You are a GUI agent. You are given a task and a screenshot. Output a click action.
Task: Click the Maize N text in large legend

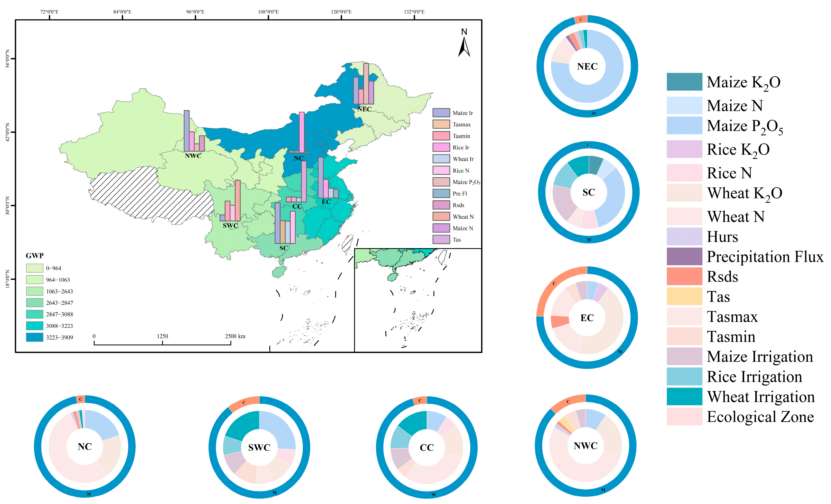[x=735, y=106]
